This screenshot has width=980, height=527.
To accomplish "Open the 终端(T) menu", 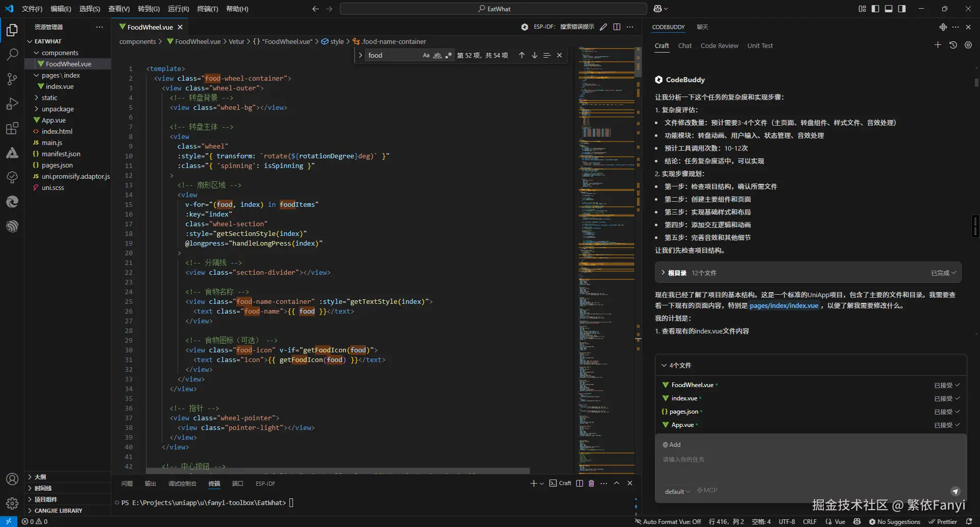I will 207,9.
